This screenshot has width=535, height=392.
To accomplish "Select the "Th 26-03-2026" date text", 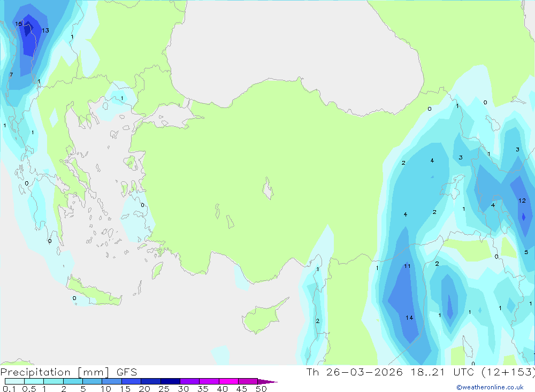I will pos(355,372).
